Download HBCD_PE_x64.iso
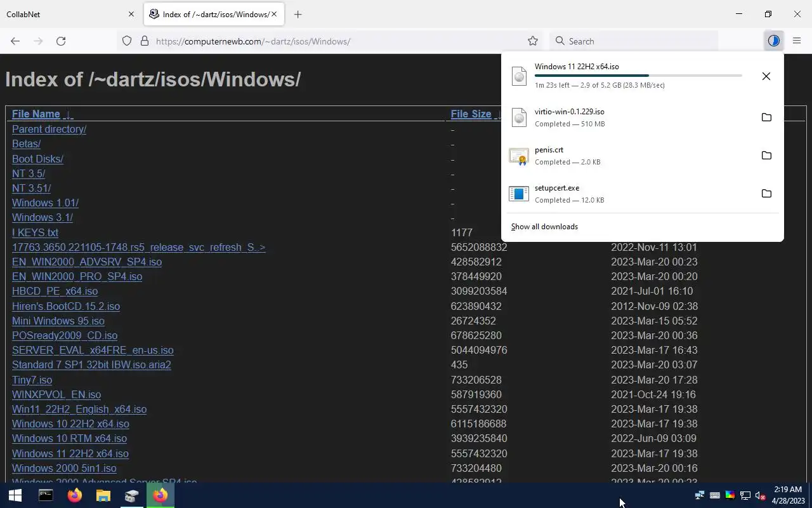This screenshot has height=508, width=812. point(55,291)
